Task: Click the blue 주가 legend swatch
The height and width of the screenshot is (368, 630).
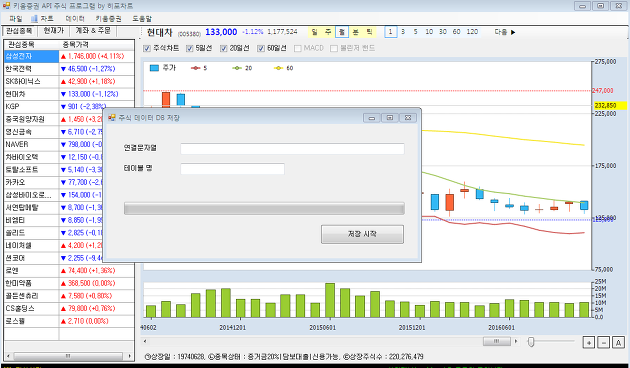Action: (154, 68)
